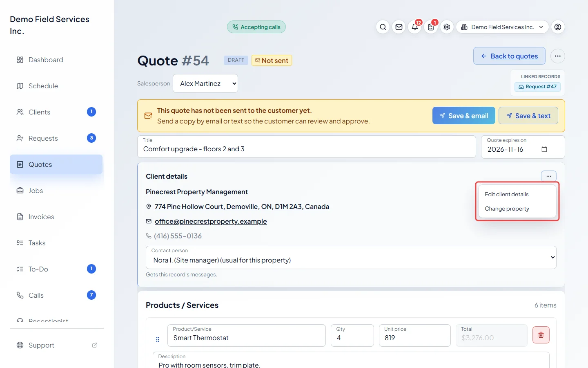
Task: Choose Change property menu entry
Action: coord(517,209)
